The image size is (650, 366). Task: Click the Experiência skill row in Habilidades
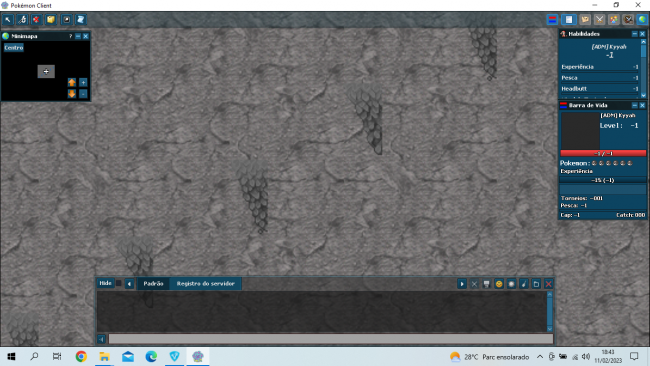point(599,67)
